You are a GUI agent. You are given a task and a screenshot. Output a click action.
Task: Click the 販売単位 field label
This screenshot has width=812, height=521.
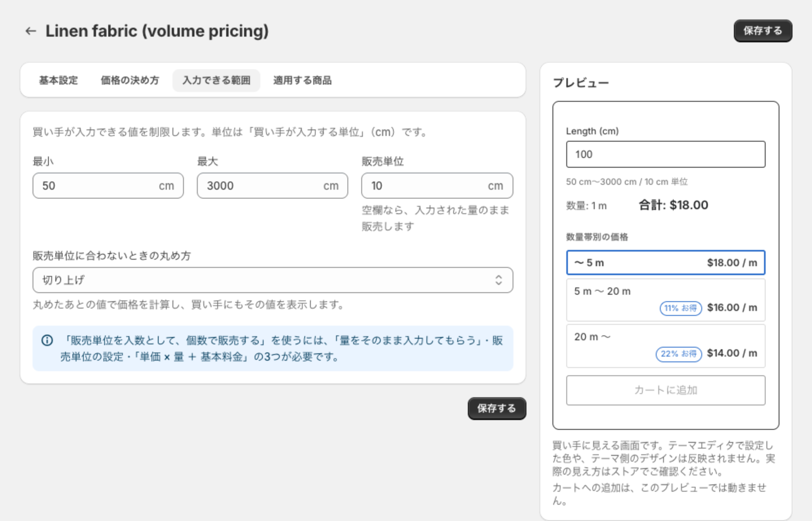click(x=382, y=161)
